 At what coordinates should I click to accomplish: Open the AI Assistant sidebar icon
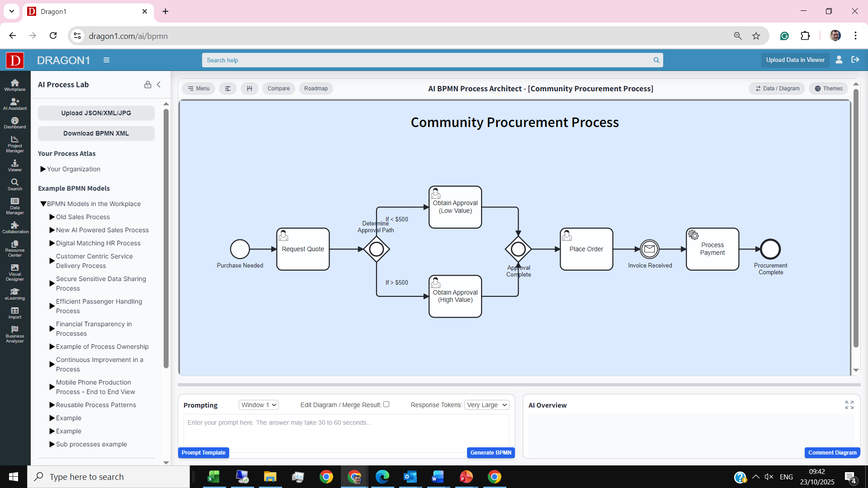pyautogui.click(x=15, y=104)
